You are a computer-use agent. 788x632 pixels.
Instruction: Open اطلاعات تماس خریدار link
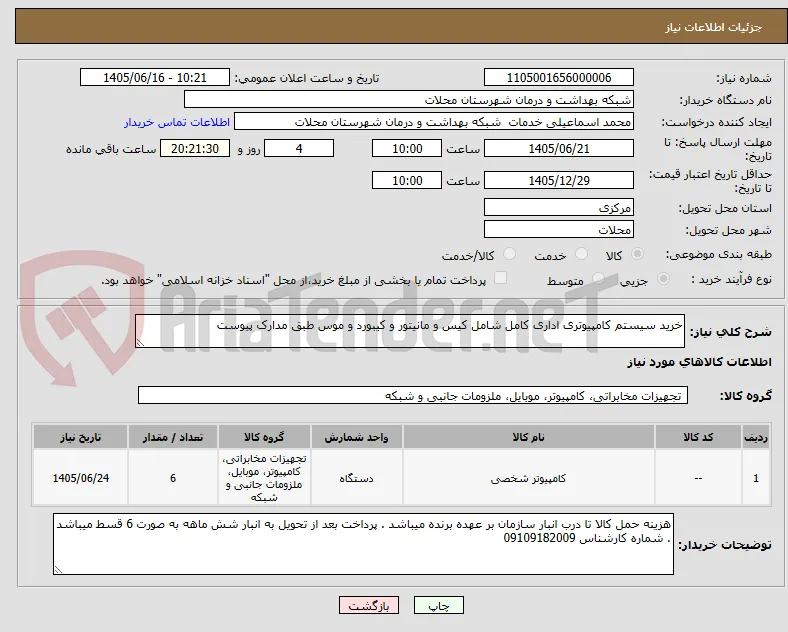coord(177,122)
